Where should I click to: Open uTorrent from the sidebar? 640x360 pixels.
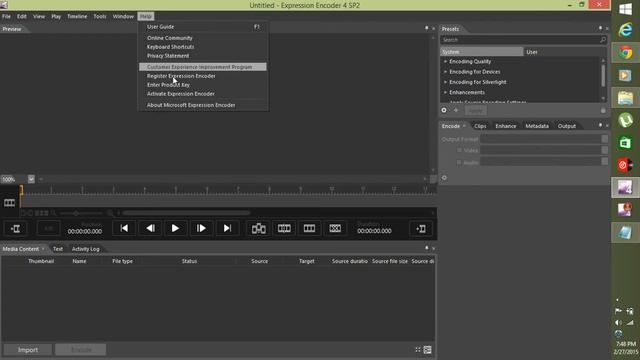[x=625, y=120]
